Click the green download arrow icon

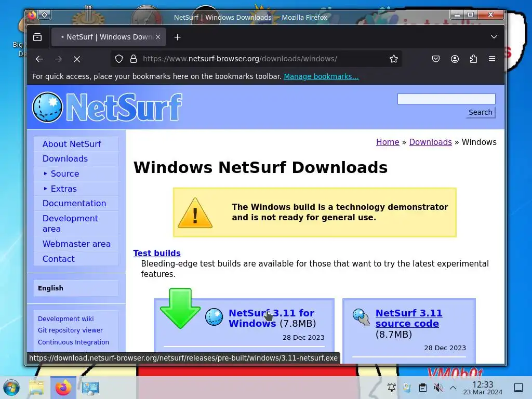tap(180, 308)
